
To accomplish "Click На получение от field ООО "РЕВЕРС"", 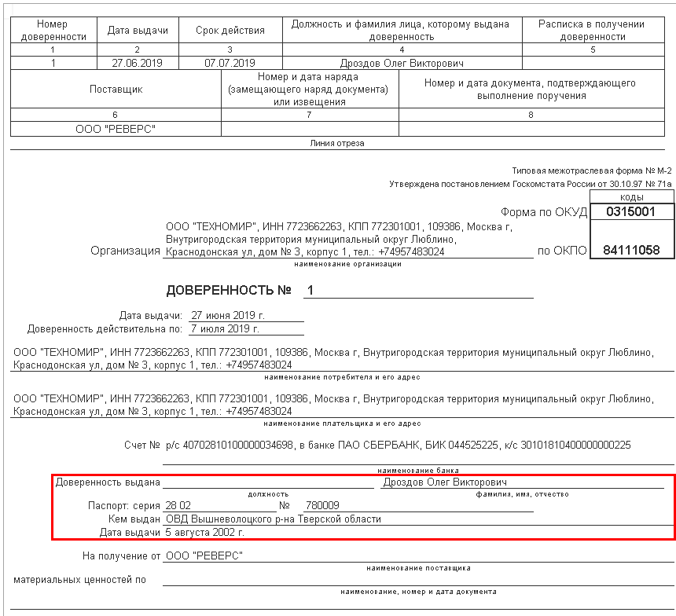I will click(x=418, y=556).
